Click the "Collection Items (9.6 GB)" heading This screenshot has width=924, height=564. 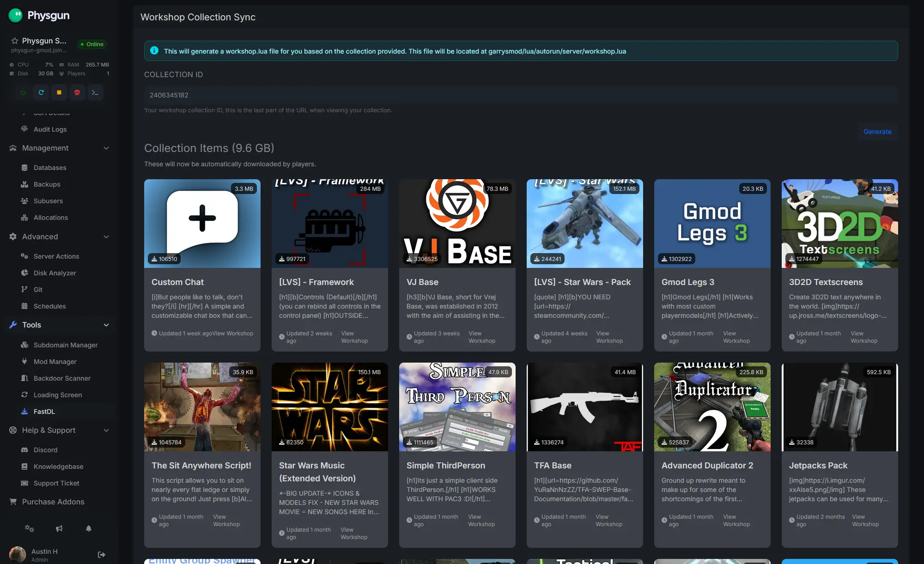pos(209,148)
